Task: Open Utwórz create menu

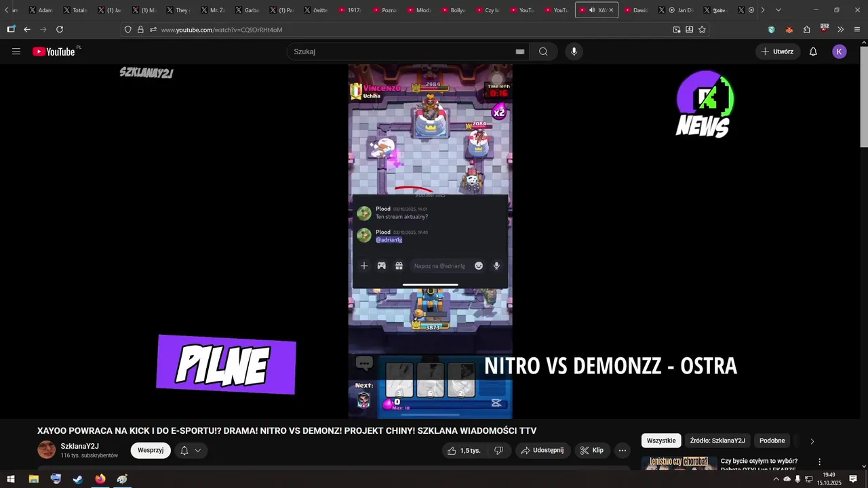Action: point(778,52)
